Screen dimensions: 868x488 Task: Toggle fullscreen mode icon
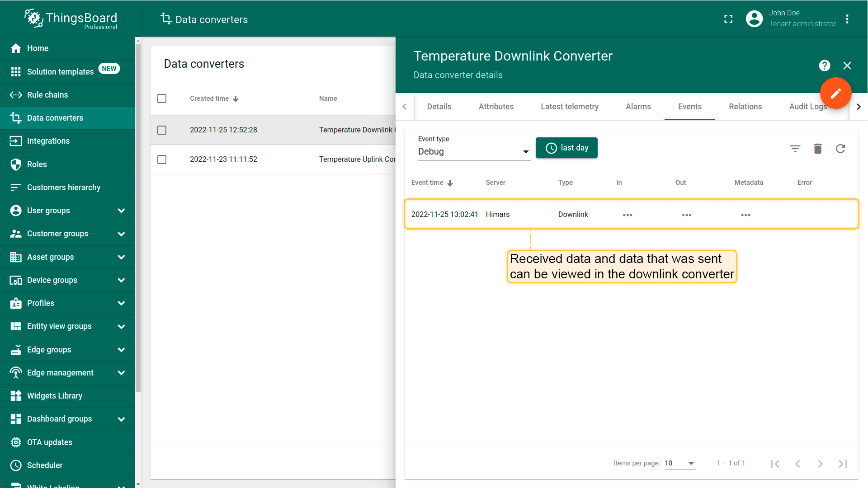pos(728,19)
